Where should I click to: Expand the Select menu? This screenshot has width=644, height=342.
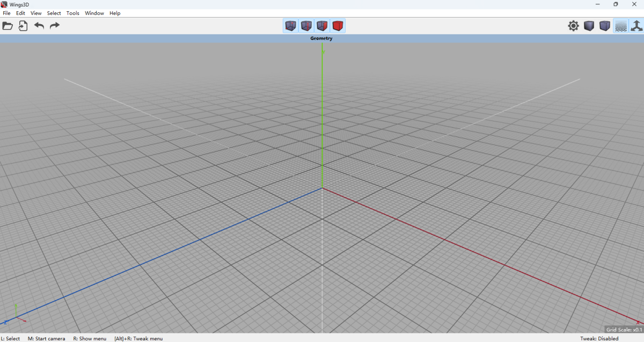coord(54,13)
